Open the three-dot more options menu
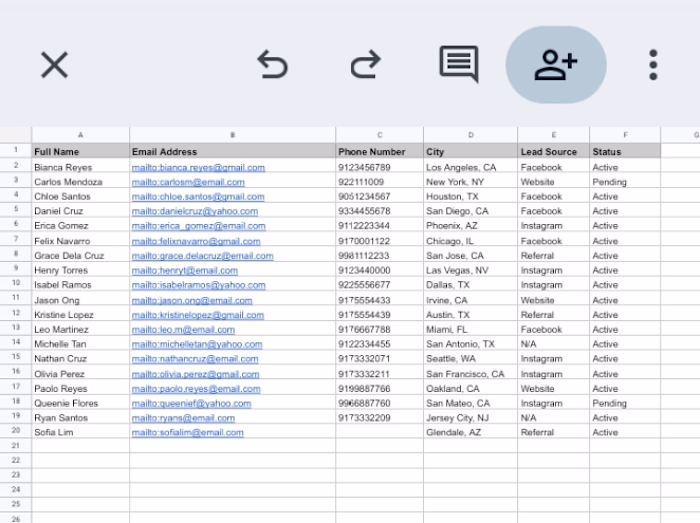This screenshot has height=523, width=700. point(653,65)
